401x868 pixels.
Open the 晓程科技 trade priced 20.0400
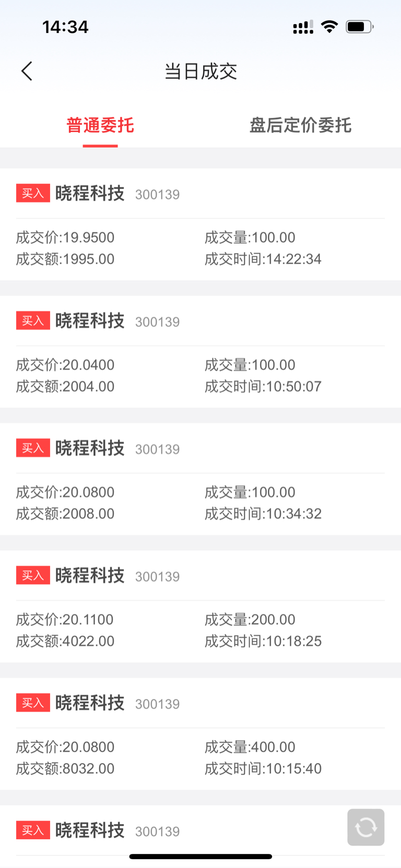click(200, 352)
